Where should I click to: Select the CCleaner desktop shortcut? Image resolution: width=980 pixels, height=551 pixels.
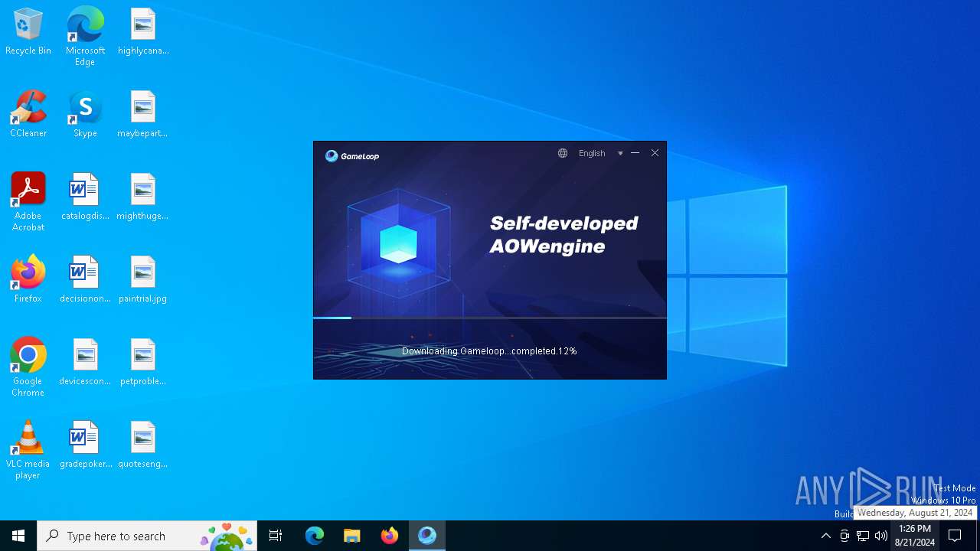[28, 115]
